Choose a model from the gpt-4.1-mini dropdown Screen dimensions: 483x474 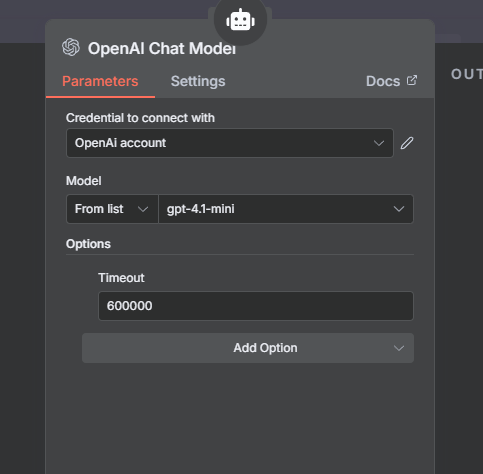(x=286, y=209)
